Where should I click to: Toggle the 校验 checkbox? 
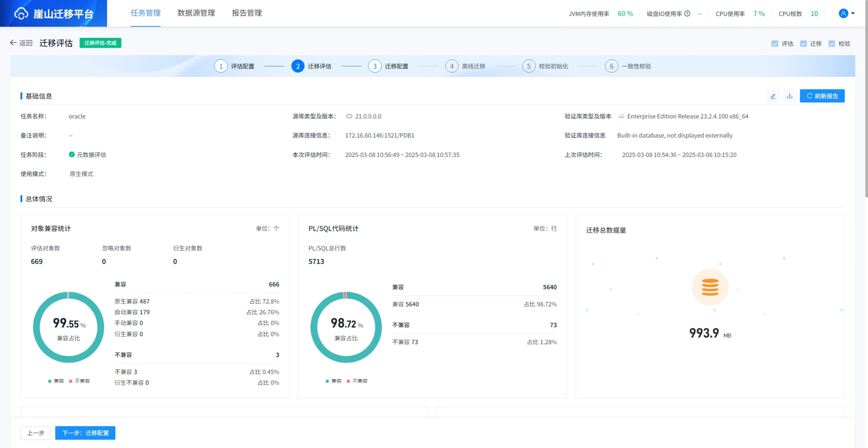(831, 44)
